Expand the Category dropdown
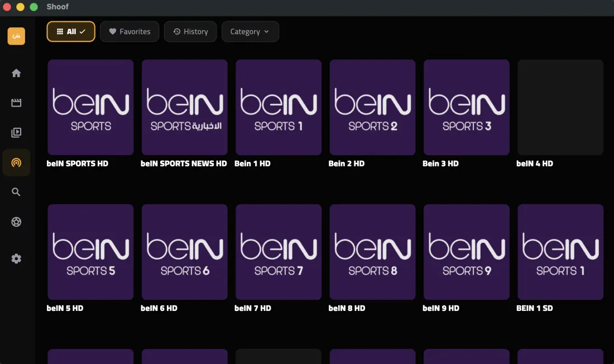 (250, 31)
